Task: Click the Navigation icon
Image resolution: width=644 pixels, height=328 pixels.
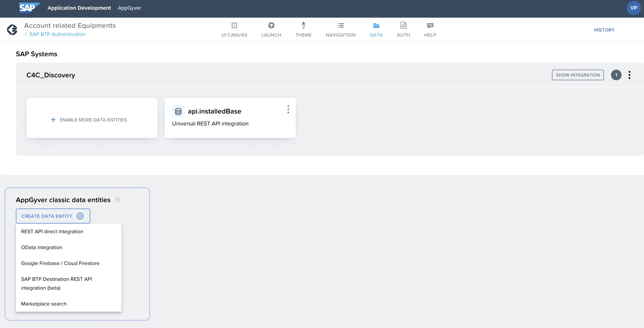Action: [340, 25]
